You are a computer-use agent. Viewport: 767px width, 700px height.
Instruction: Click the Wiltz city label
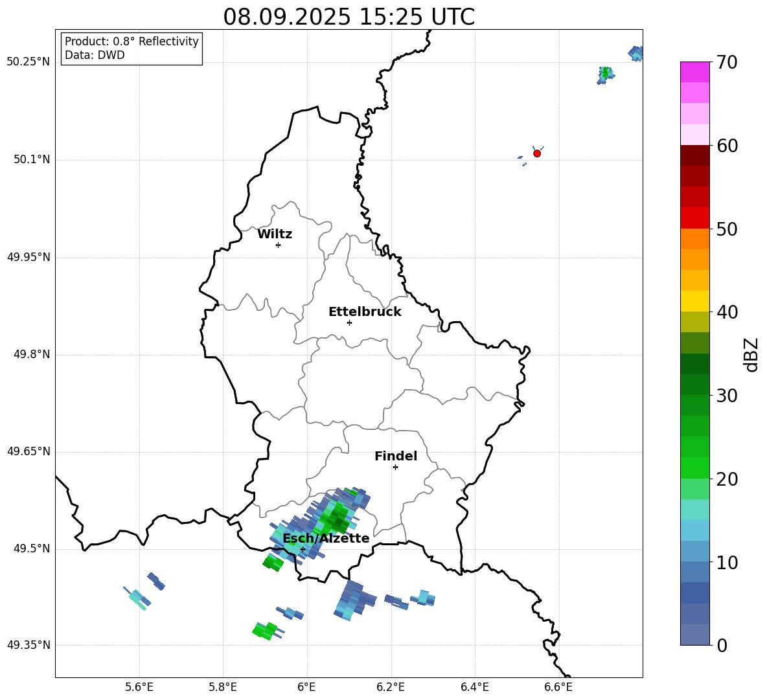point(275,234)
